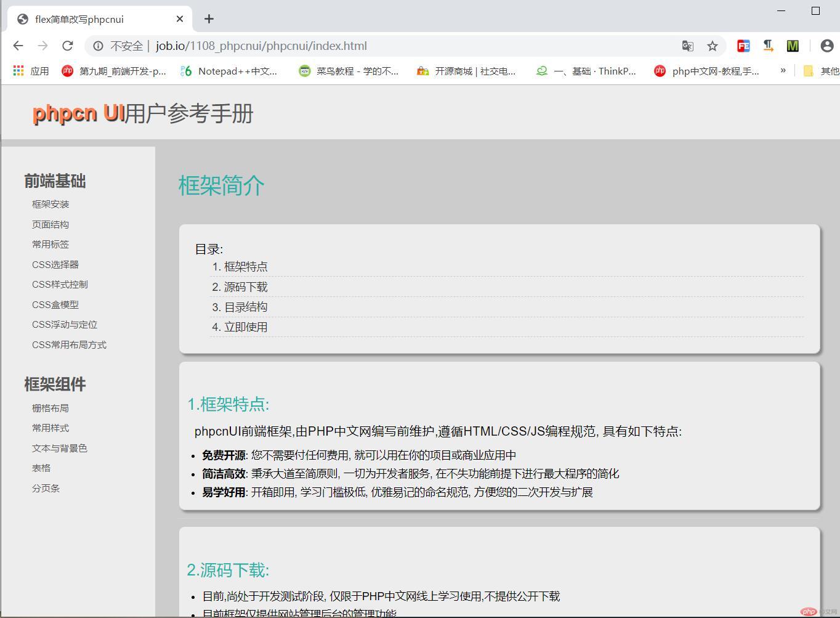The width and height of the screenshot is (840, 618).
Task: Open 栅格布局 sidebar link
Action: [x=50, y=408]
